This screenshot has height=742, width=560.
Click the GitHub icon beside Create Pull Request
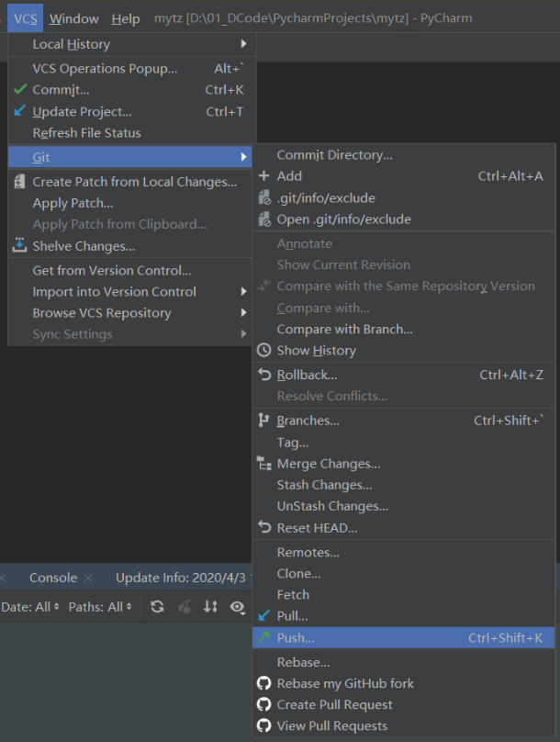[263, 704]
